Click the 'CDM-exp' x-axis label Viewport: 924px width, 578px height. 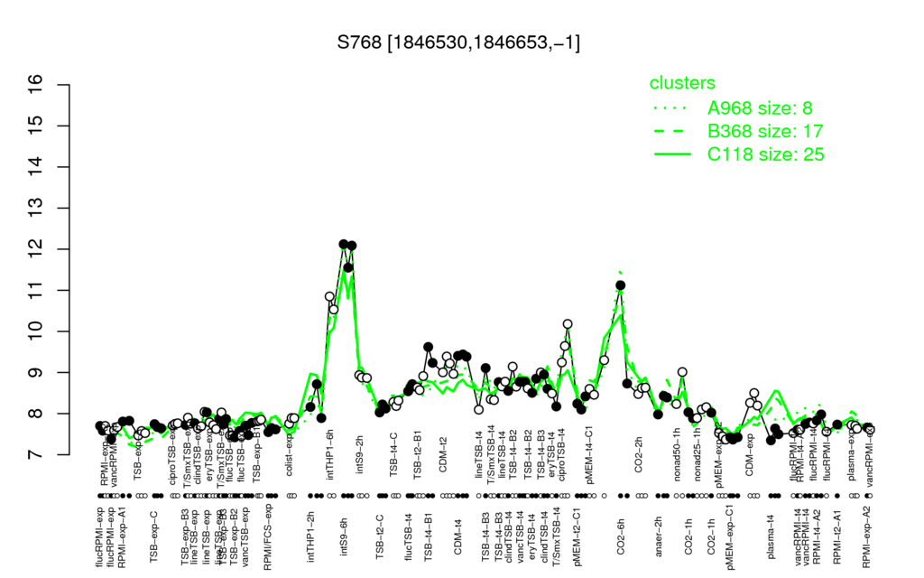[x=749, y=455]
